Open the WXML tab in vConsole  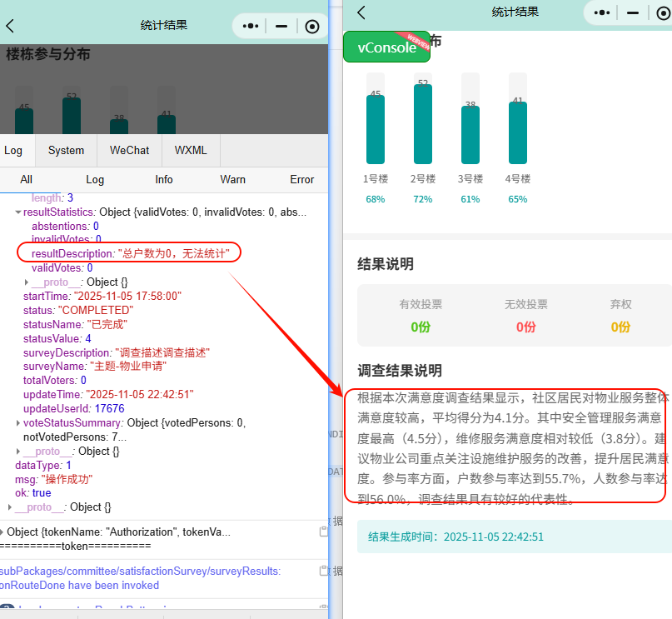point(191,151)
